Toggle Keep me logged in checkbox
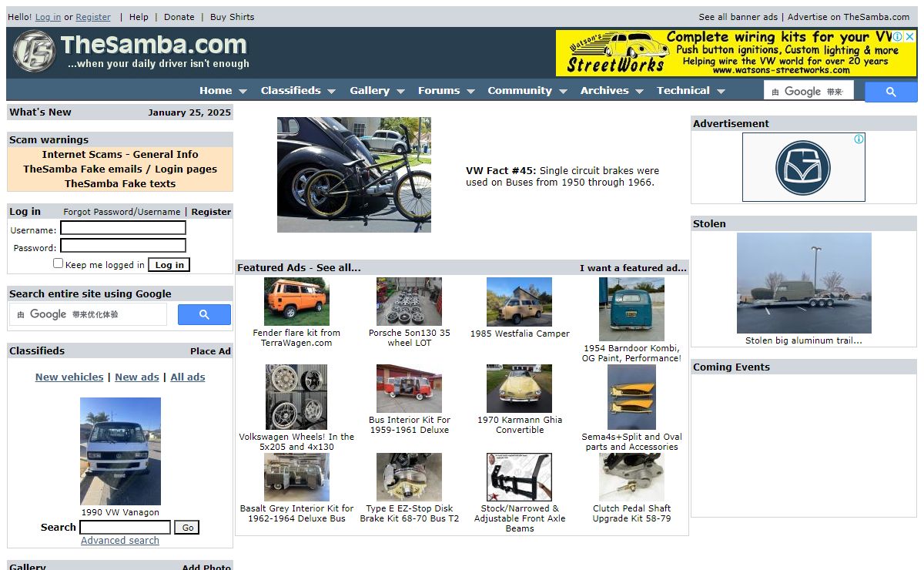The height and width of the screenshot is (570, 924). tap(58, 263)
